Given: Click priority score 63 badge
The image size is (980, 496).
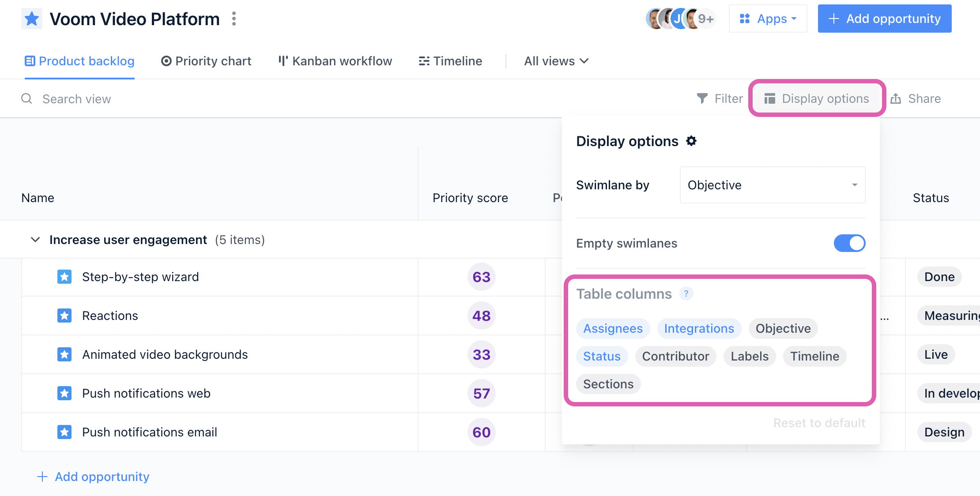Looking at the screenshot, I should (481, 277).
